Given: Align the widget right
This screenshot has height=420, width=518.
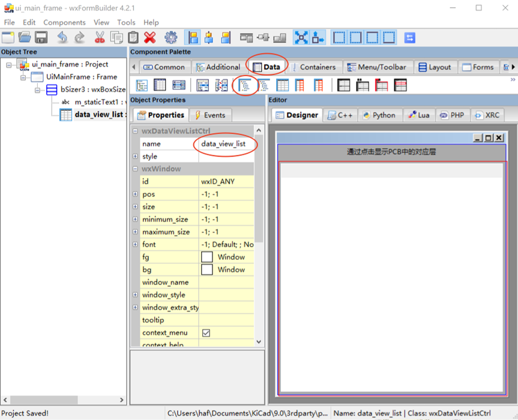Looking at the screenshot, I should coord(226,38).
